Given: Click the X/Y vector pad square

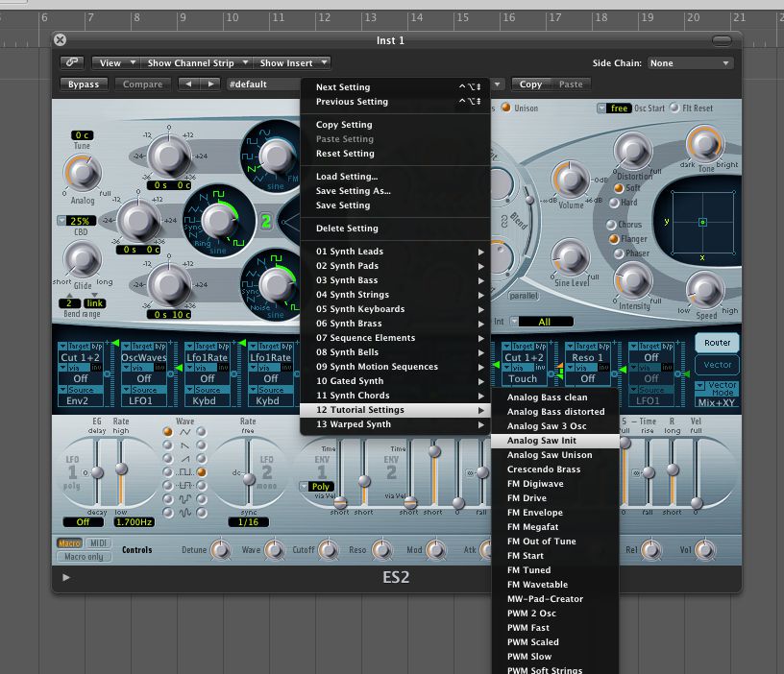Looking at the screenshot, I should (702, 222).
